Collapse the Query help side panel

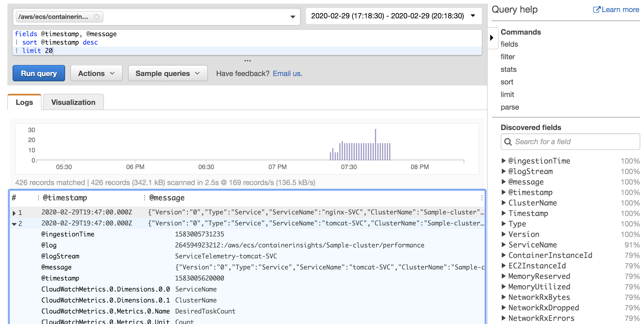tap(492, 38)
